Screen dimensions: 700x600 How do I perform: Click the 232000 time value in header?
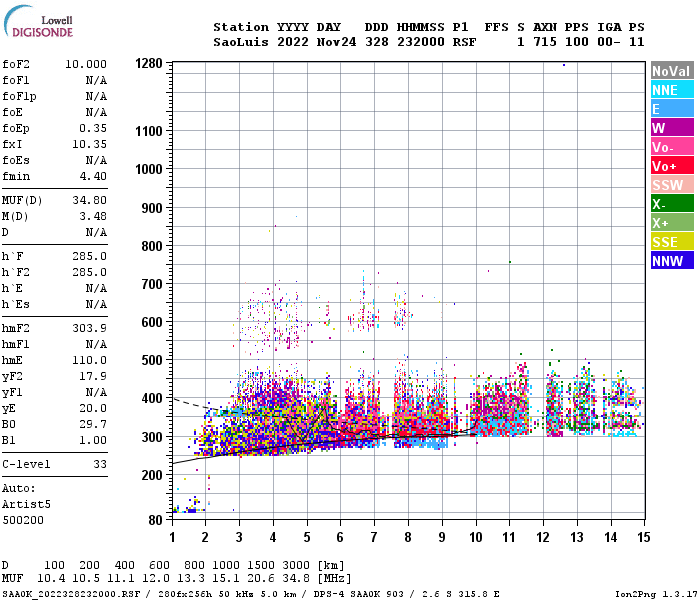(x=421, y=42)
